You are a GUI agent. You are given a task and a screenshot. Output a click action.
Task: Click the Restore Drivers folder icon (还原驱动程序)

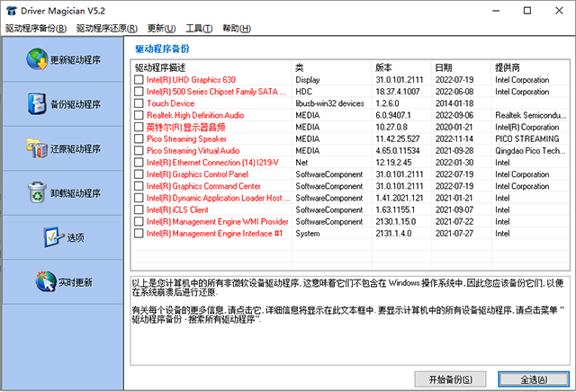(x=37, y=148)
